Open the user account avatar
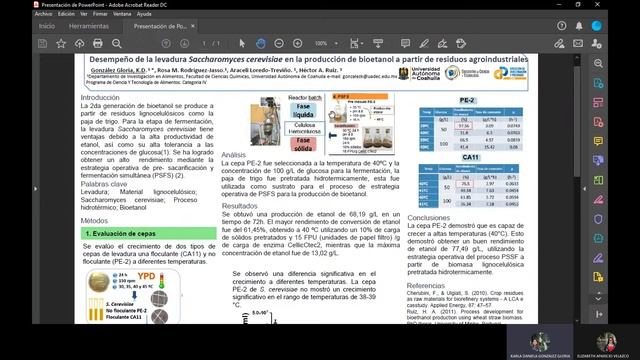The height and width of the screenshot is (360, 640). pyautogui.click(x=597, y=26)
